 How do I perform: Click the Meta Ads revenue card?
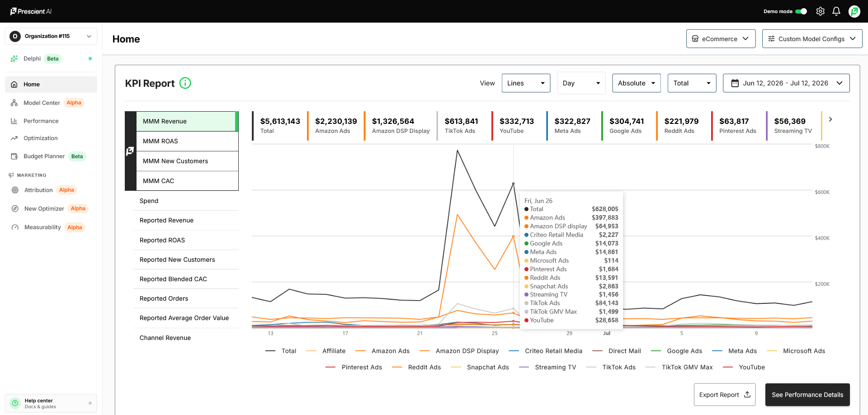point(573,126)
